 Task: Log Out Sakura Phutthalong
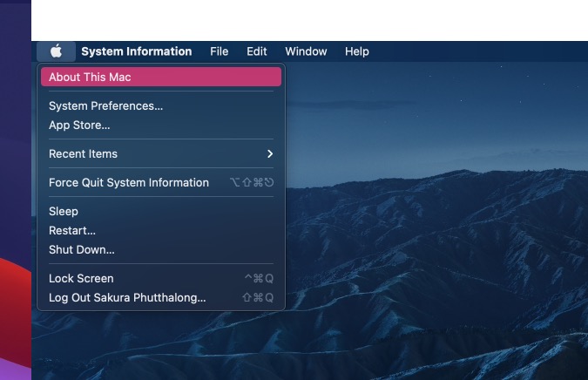point(127,297)
